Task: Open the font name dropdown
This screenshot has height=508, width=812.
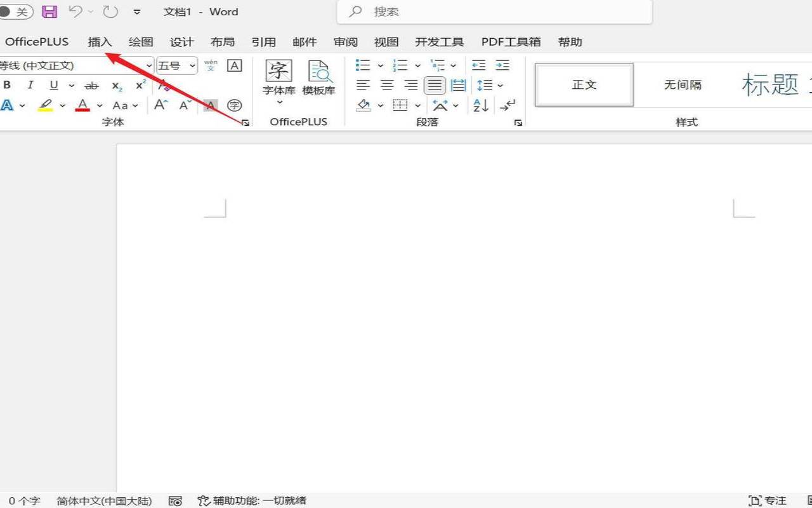Action: click(149, 65)
